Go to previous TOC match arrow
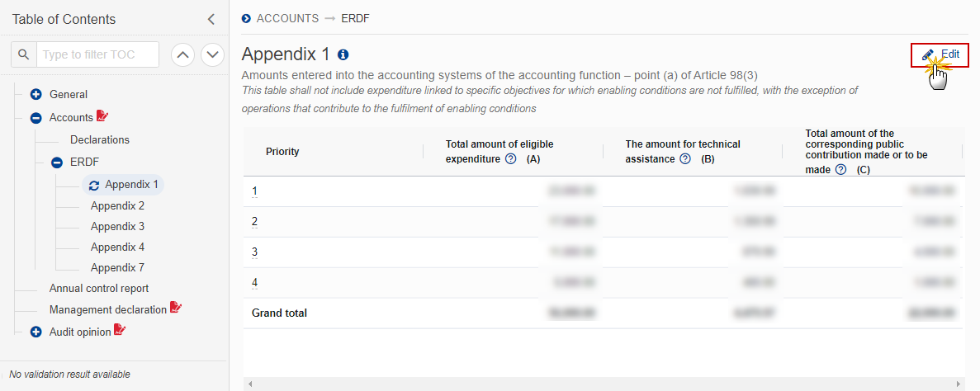 point(182,55)
